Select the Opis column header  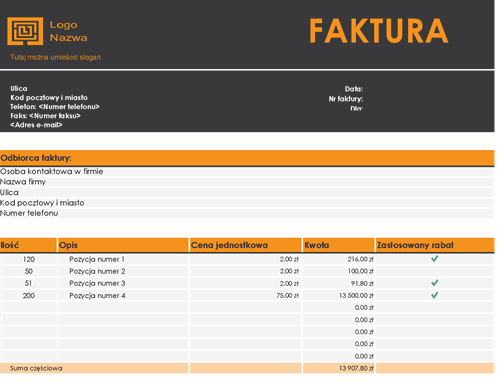tap(123, 245)
